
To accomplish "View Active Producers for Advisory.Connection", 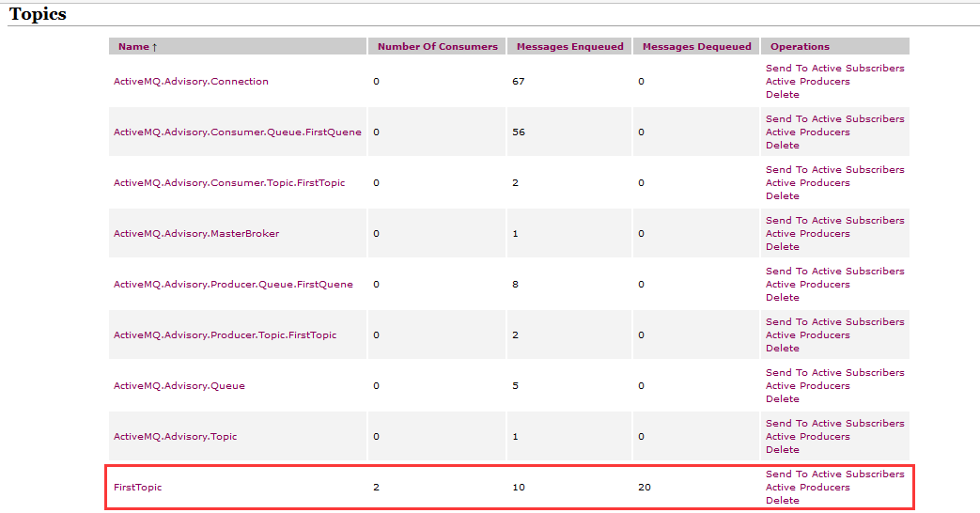I will 807,81.
